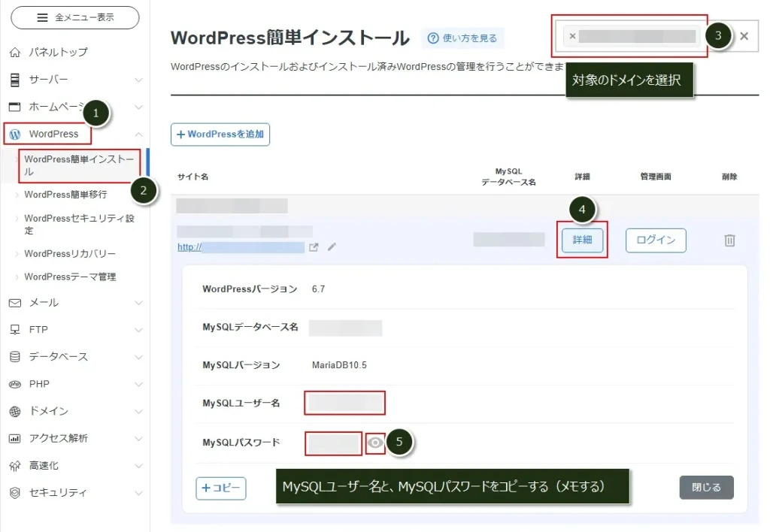Expand the サーバー menu chevron

139,80
